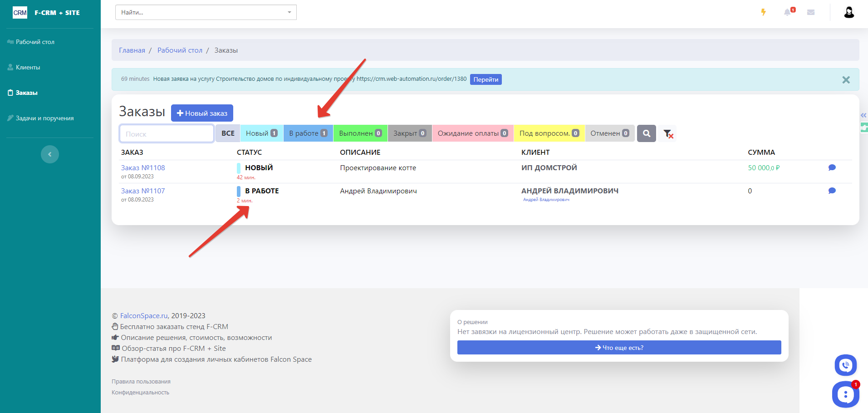Filter orders by Ожидание оплаты status
The width and height of the screenshot is (868, 413).
tap(472, 133)
